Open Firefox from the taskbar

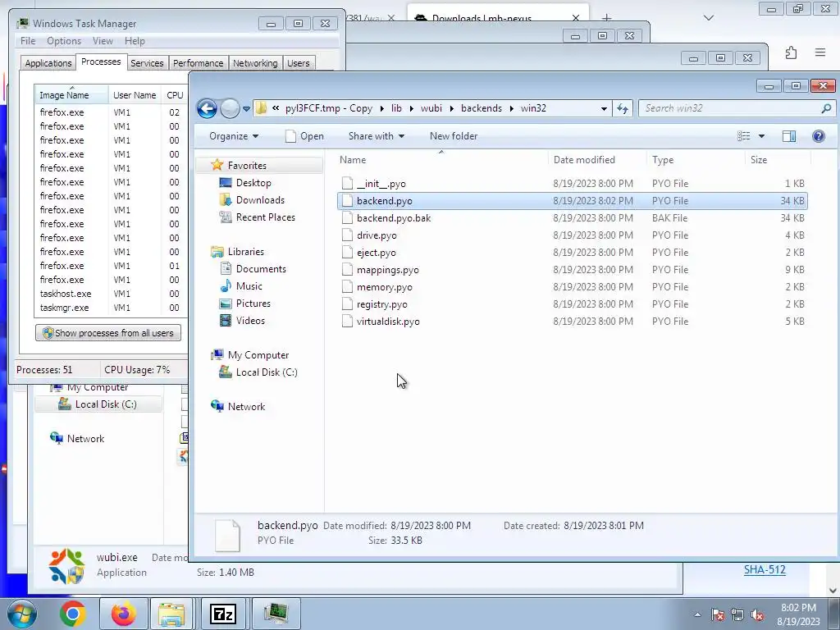pos(123,614)
